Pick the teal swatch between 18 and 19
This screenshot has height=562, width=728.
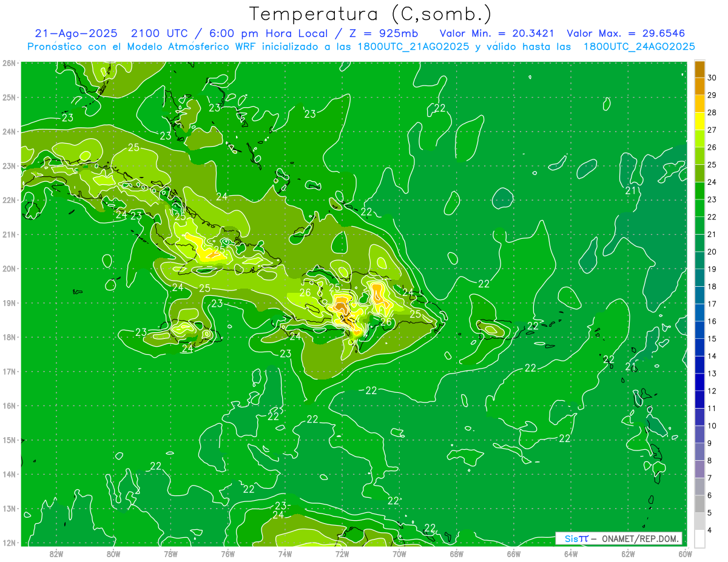click(699, 278)
